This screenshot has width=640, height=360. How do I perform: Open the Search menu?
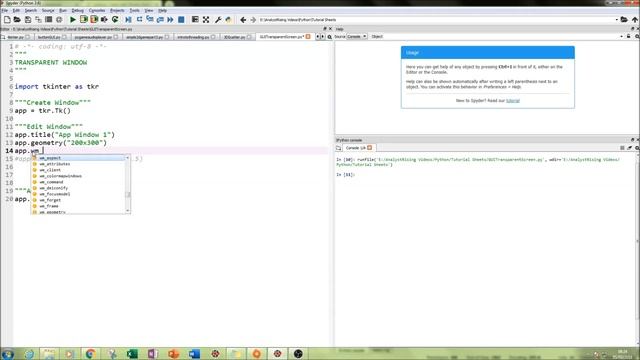point(31,10)
